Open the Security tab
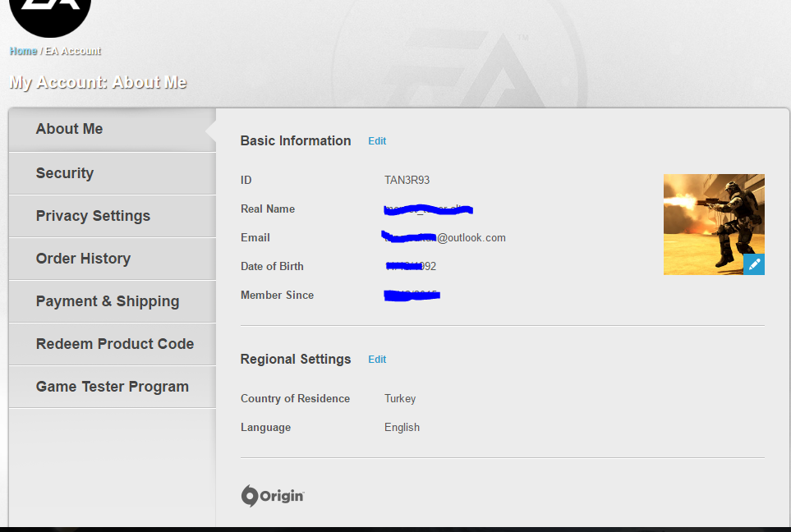Image resolution: width=791 pixels, height=532 pixels. 112,173
